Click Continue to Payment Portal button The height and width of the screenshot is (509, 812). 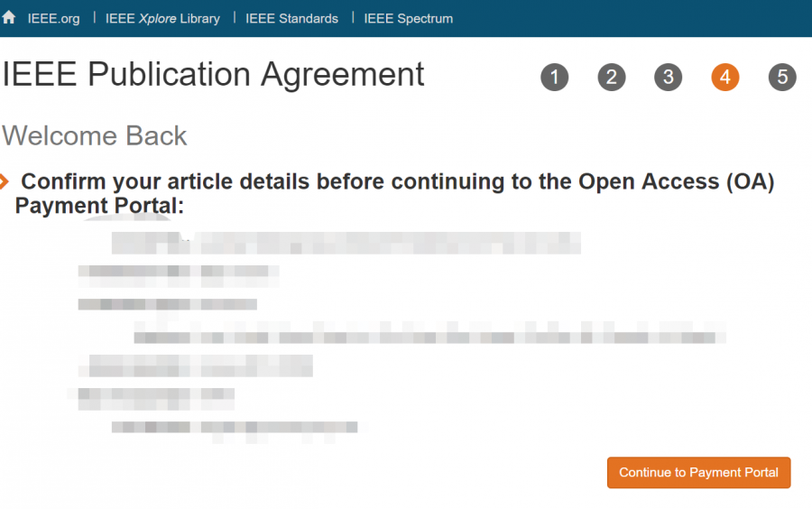698,472
